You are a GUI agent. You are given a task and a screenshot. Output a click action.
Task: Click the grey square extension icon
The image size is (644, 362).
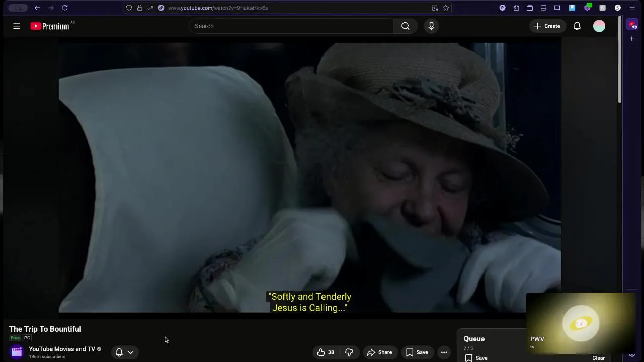coord(602,8)
